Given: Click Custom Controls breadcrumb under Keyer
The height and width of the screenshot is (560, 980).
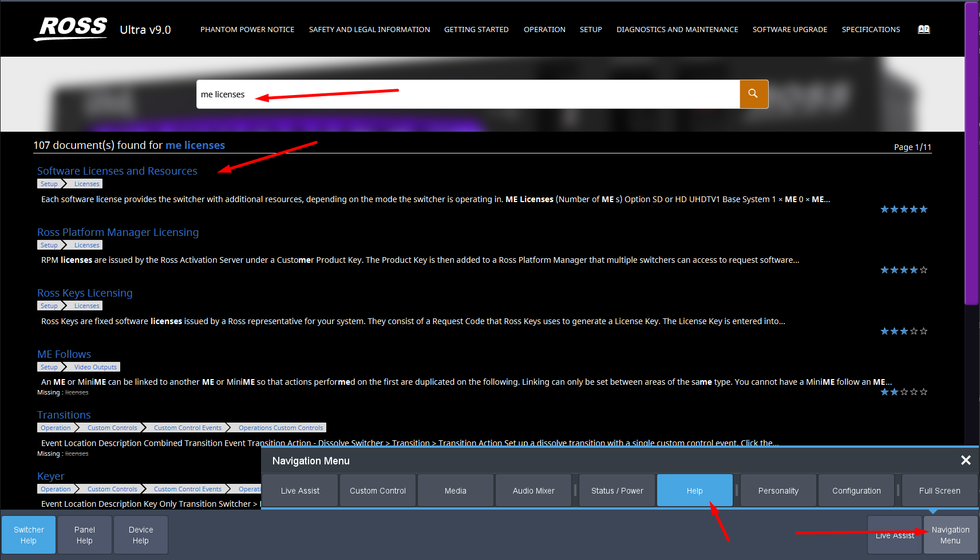Looking at the screenshot, I should tap(112, 489).
